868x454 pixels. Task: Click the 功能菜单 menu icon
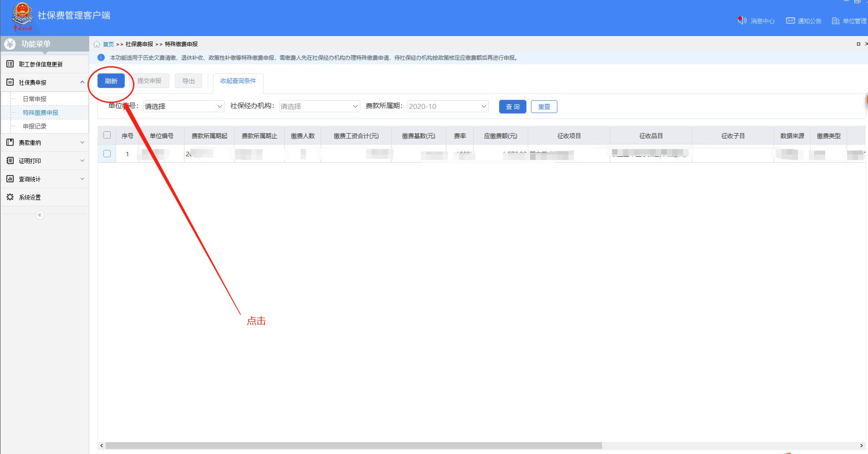point(10,44)
